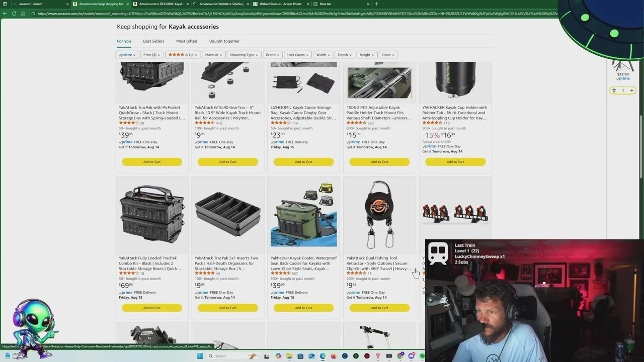Add Fully Loaded TracPak Combo Kit to cart
This screenshot has height=362, width=644.
(x=152, y=308)
